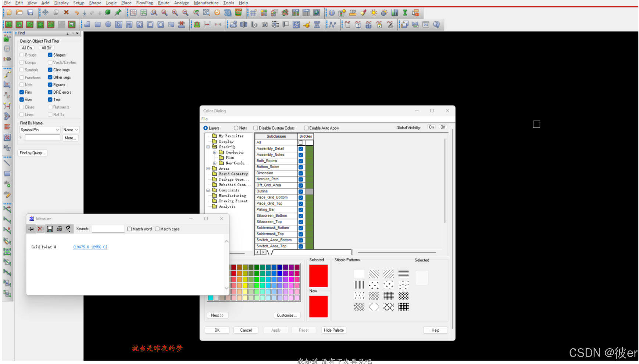Expand the Conductor tree node
This screenshot has height=364, width=639.
pos(215,152)
